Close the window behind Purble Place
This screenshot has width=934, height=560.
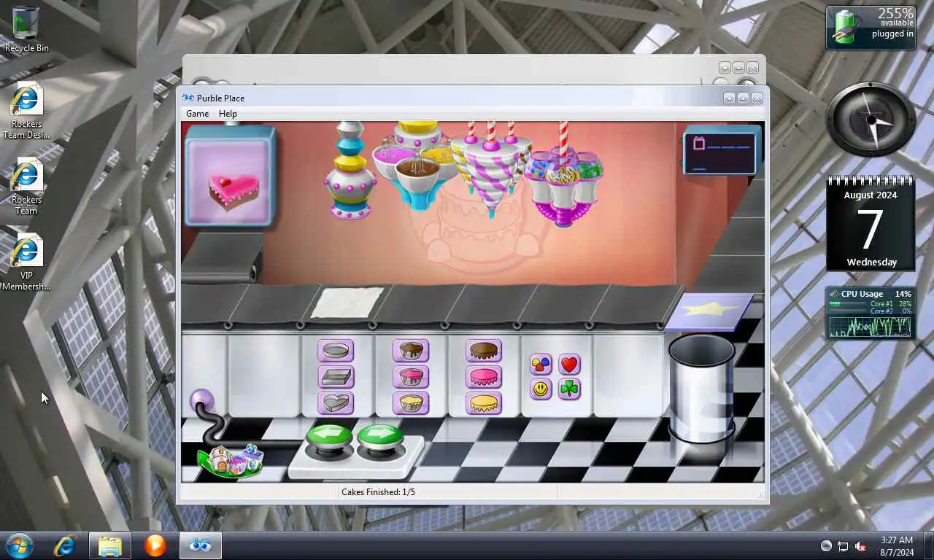coord(752,68)
